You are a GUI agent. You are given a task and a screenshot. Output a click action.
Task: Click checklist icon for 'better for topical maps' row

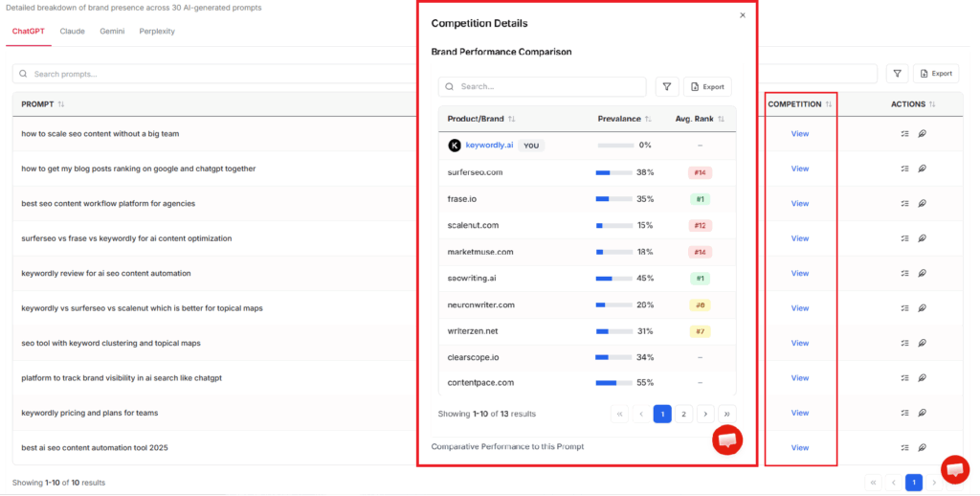click(905, 308)
